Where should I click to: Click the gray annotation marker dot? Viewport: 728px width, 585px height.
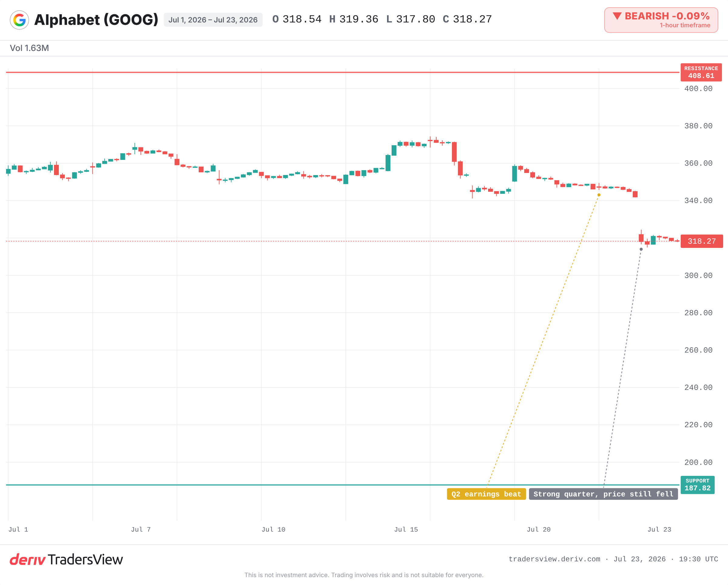click(641, 249)
